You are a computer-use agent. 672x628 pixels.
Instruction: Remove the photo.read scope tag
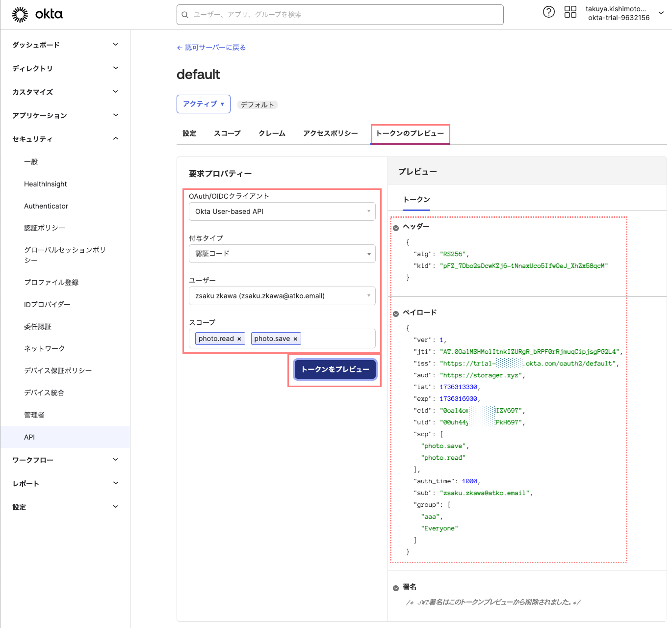tap(239, 339)
